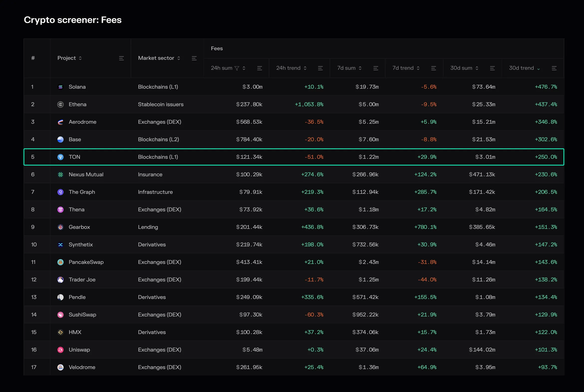The height and width of the screenshot is (392, 584).
Task: Click the Stablecoin issuers sector cell
Action: (x=161, y=104)
